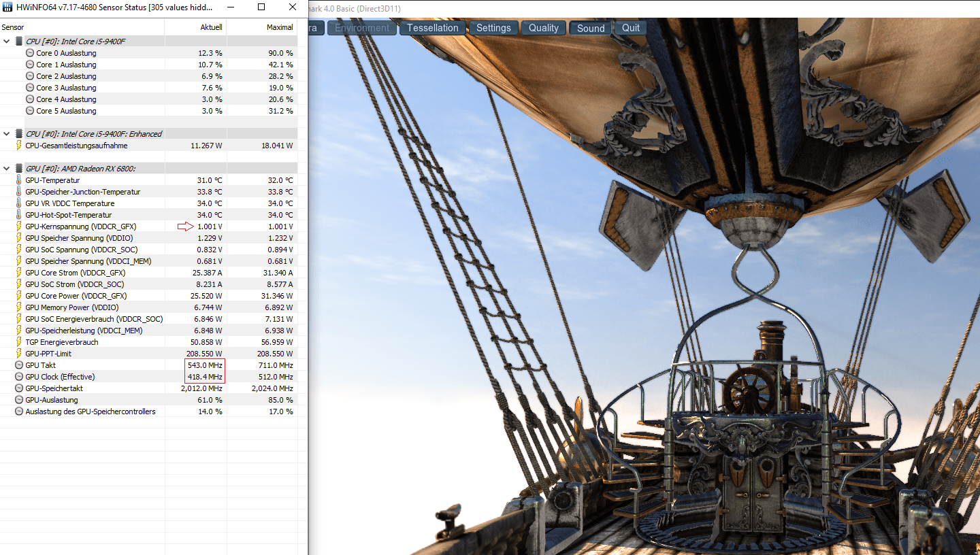Click the Core 1 Auslastung sensor icon
The height and width of the screenshot is (555, 980).
[30, 65]
